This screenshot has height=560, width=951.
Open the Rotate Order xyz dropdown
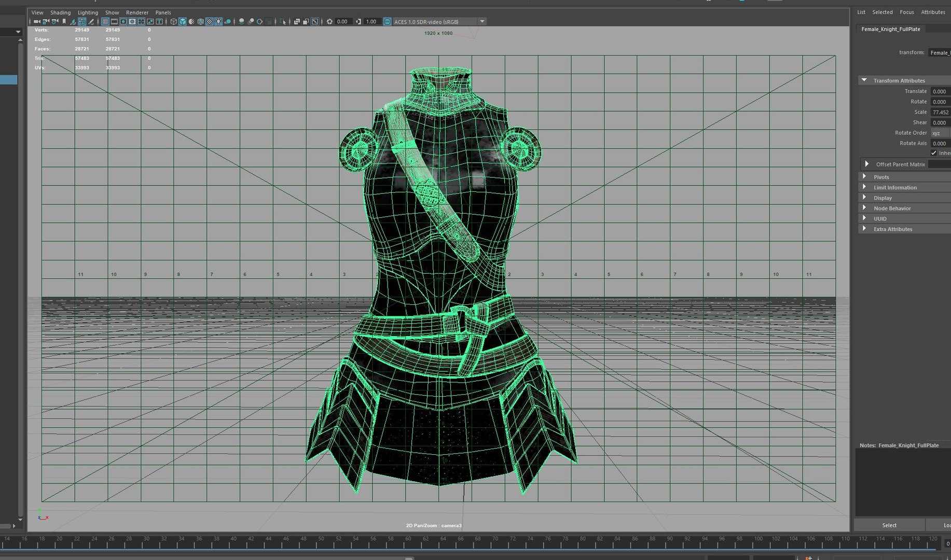pyautogui.click(x=941, y=133)
